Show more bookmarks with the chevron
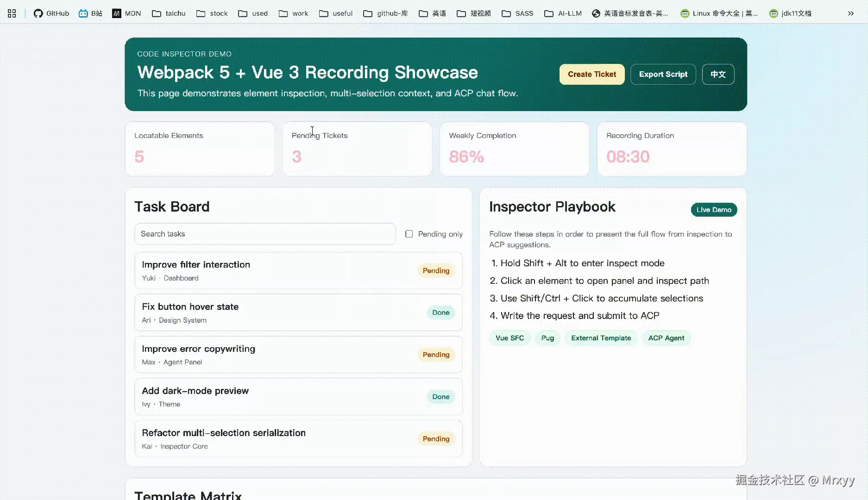The image size is (868, 500). point(851,13)
